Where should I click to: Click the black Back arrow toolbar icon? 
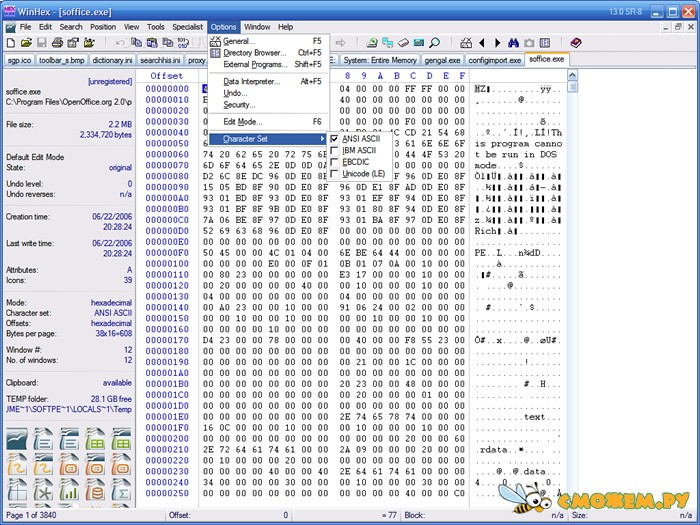pos(482,43)
